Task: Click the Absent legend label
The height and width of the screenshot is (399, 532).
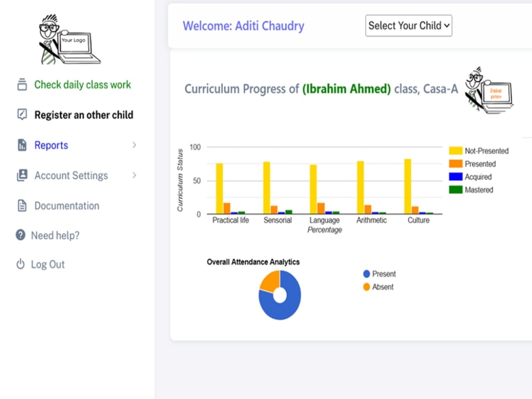Action: pos(383,287)
